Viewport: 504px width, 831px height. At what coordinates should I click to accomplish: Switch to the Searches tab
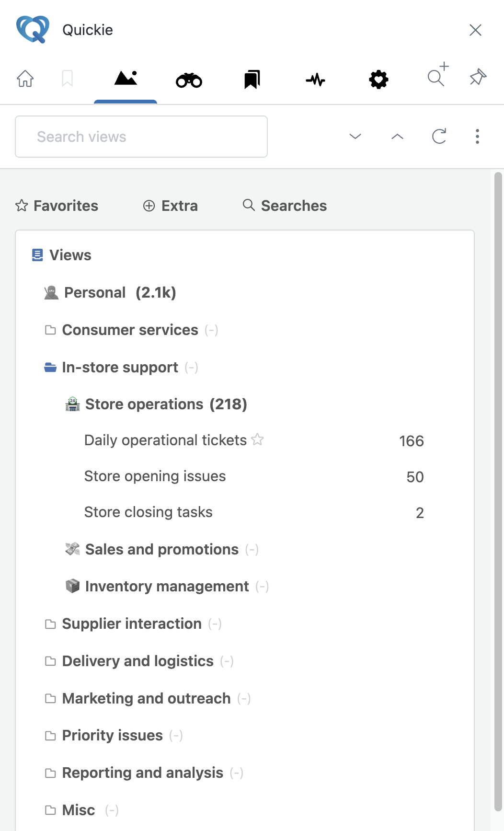click(285, 206)
